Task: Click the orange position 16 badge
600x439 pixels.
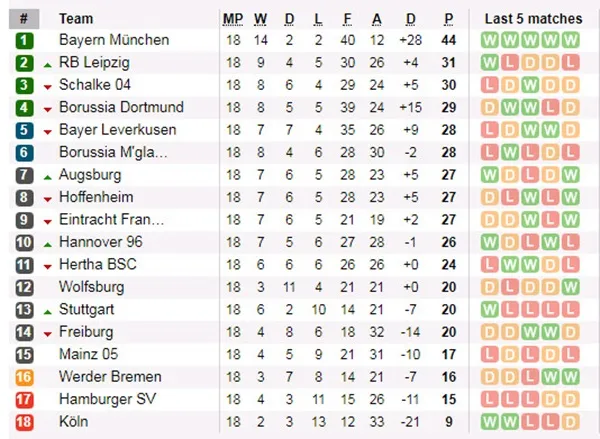Action: coord(24,377)
